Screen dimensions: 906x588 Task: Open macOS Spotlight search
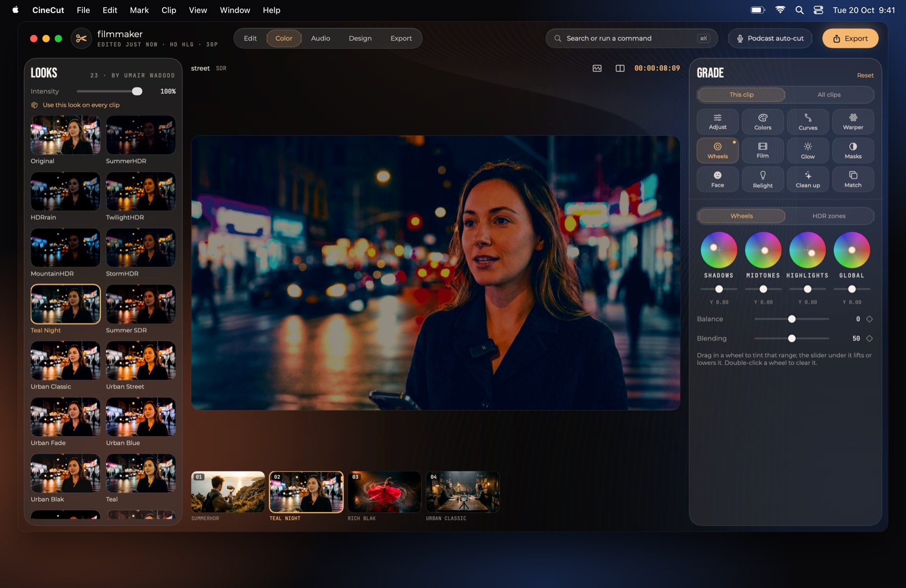pyautogui.click(x=799, y=10)
